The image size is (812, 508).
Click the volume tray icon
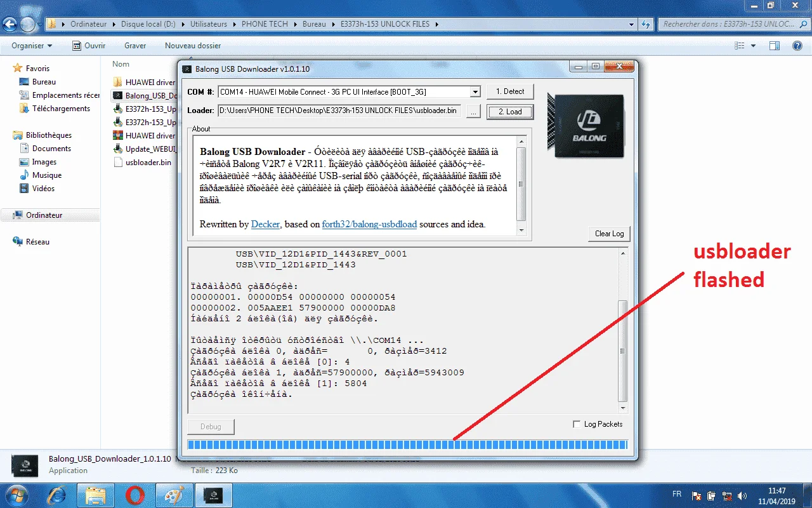tap(742, 495)
